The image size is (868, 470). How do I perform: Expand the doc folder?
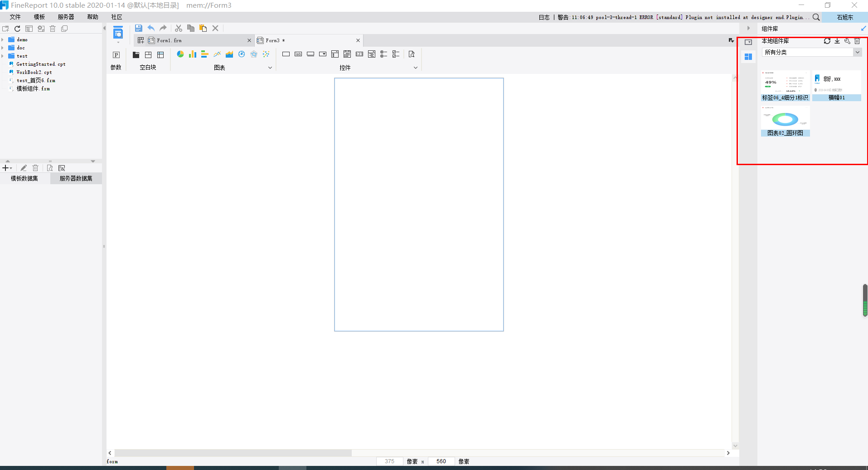click(x=3, y=48)
